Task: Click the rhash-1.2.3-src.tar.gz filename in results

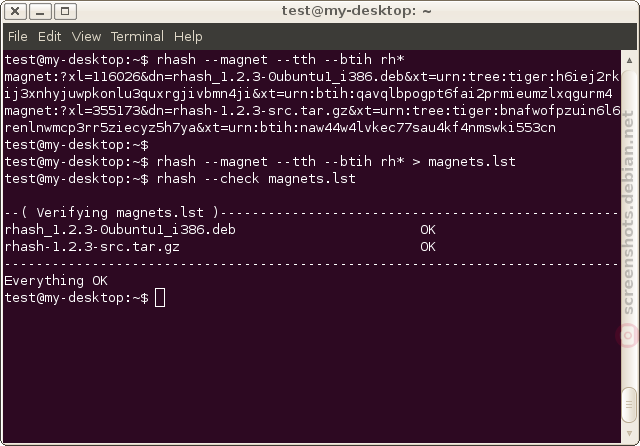Action: point(92,247)
